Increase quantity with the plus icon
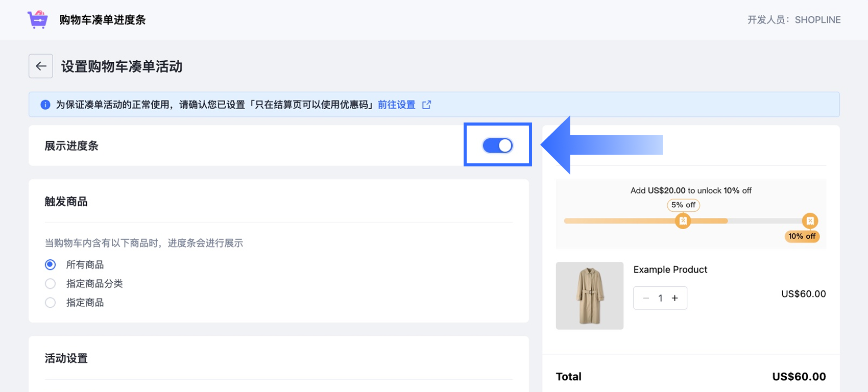 click(674, 298)
